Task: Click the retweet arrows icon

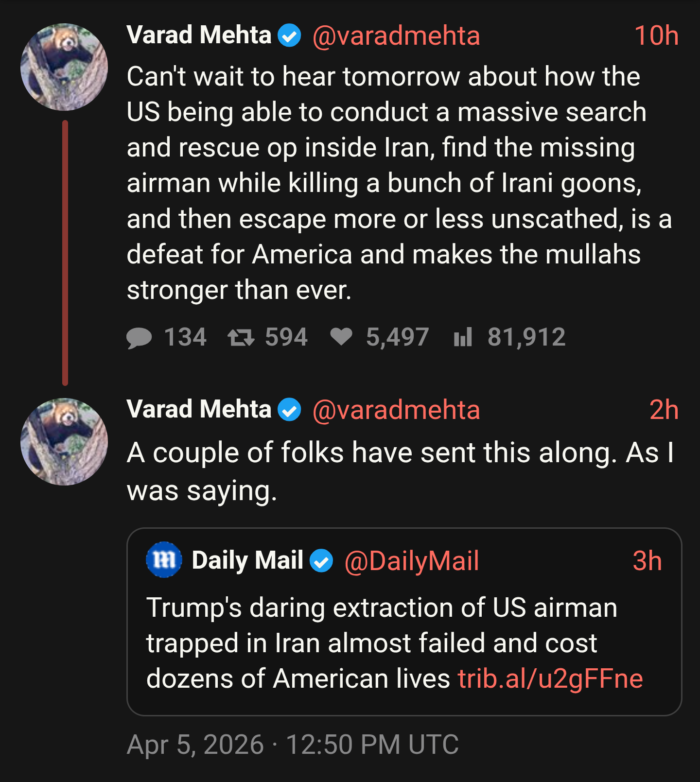Action: 241,337
